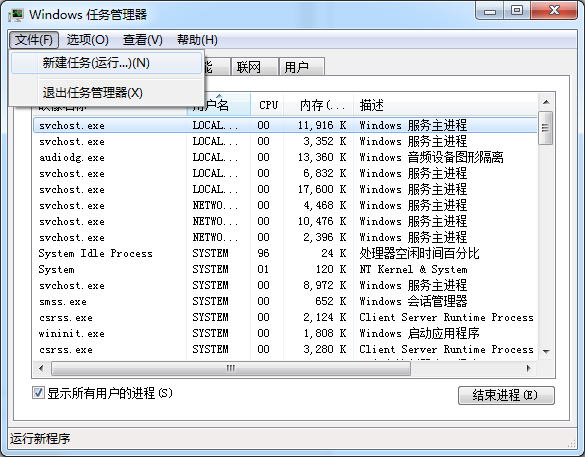Choose 退出任务管理器(X) from the menu
Screen dimensions: 585x457
[106, 93]
